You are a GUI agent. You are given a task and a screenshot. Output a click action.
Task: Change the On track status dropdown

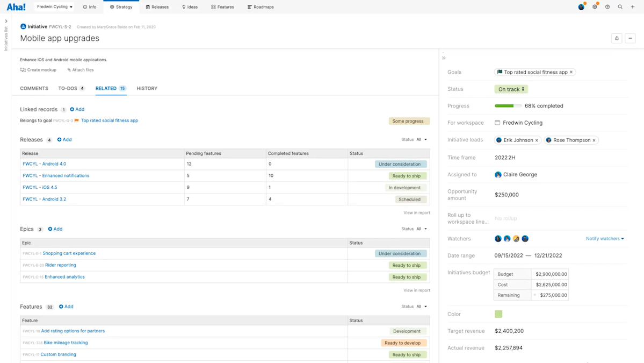[x=510, y=89]
